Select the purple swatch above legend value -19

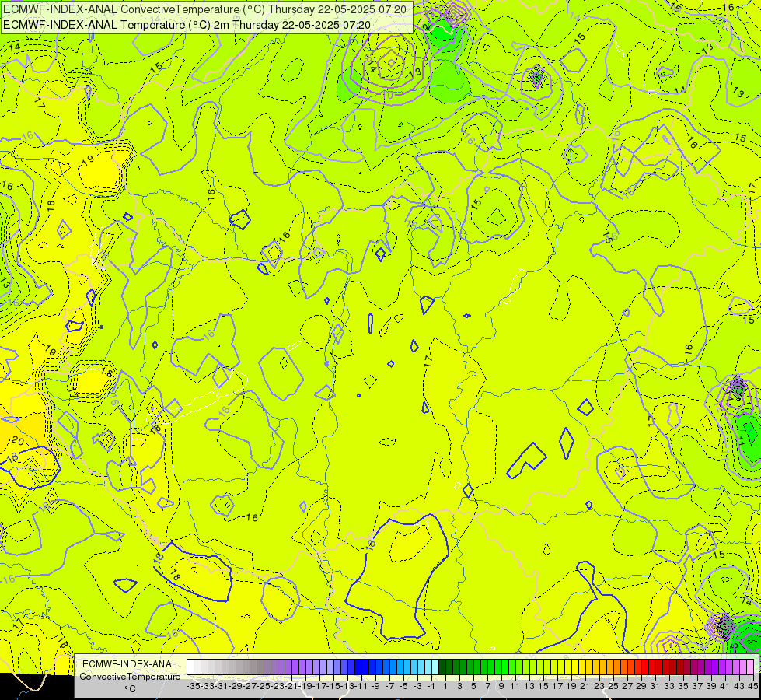click(302, 667)
